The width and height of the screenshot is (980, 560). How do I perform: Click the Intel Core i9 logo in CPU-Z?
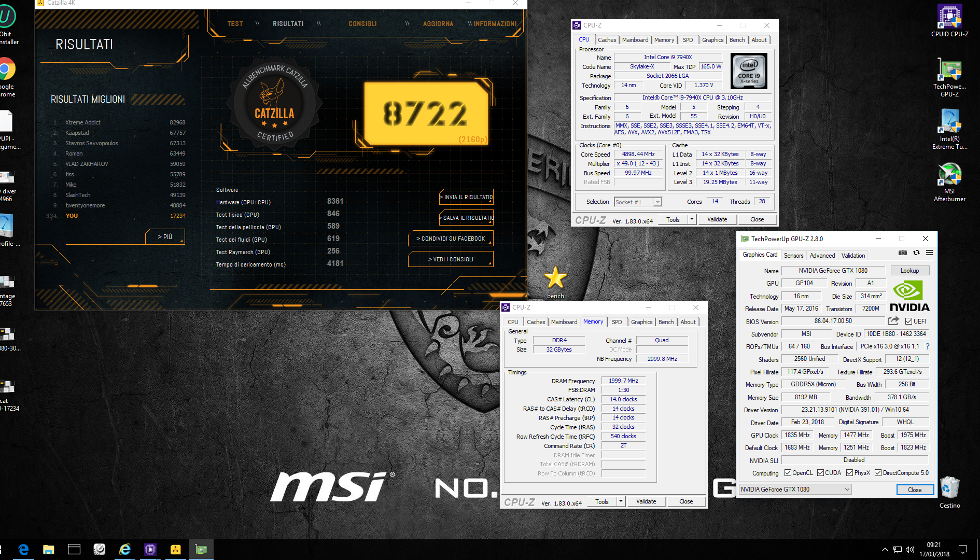[749, 72]
